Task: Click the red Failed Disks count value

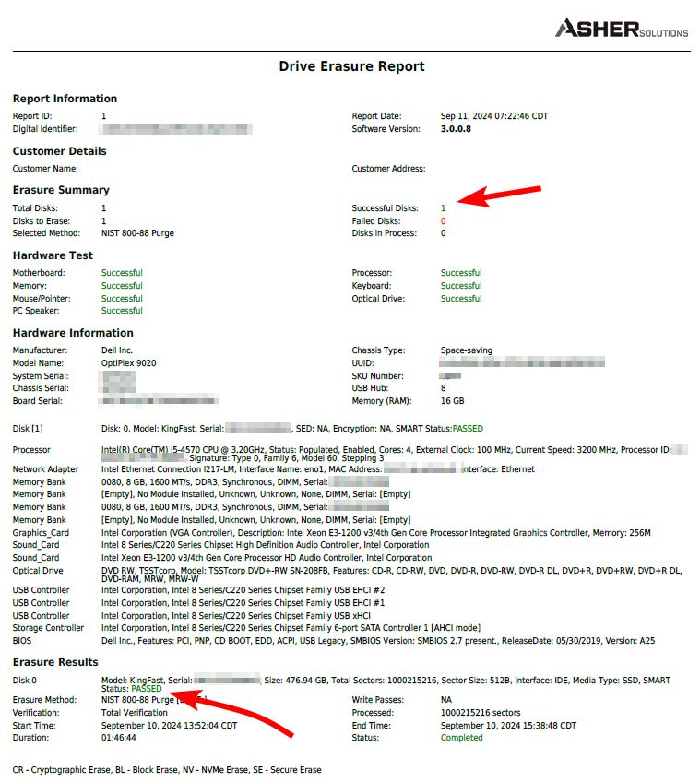Action: click(443, 221)
